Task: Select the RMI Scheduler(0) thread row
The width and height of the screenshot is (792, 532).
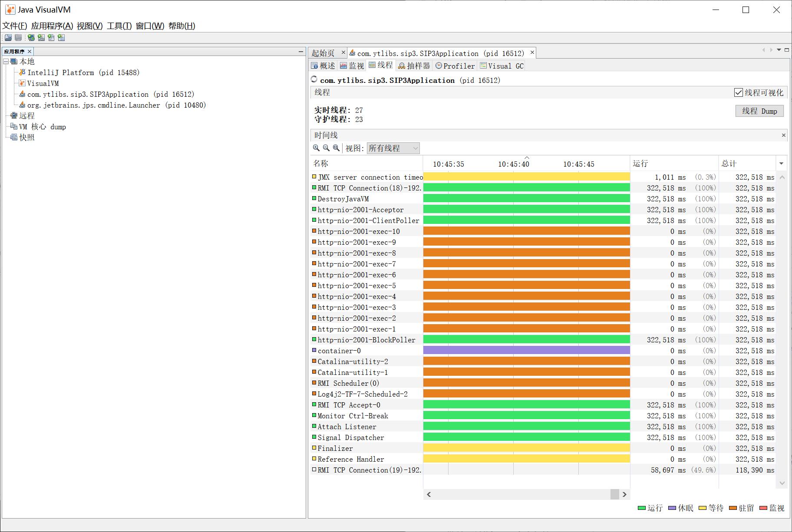Action: point(543,383)
